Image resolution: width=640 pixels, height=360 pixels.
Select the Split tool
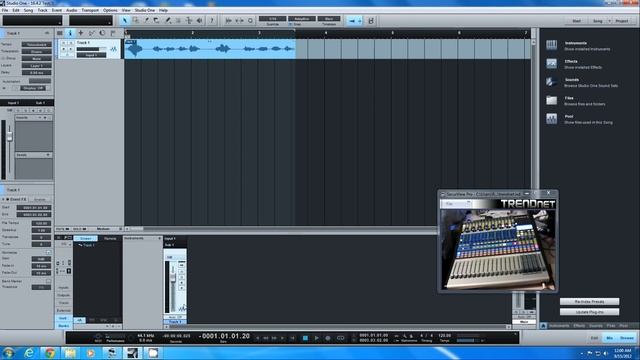pos(146,20)
